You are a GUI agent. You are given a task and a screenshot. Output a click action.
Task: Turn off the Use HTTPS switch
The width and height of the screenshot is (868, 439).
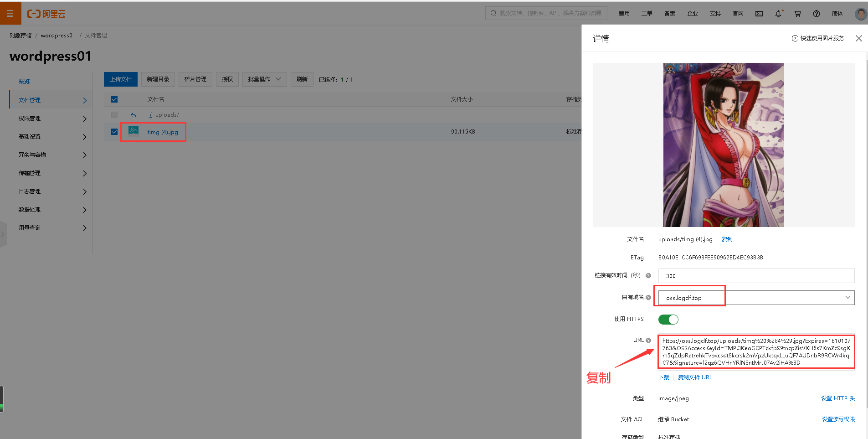click(x=668, y=319)
